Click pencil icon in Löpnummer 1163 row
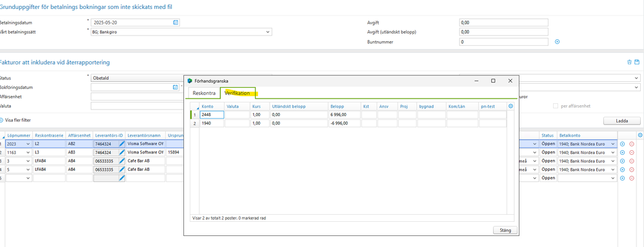This screenshot has width=644, height=247. coord(121,152)
